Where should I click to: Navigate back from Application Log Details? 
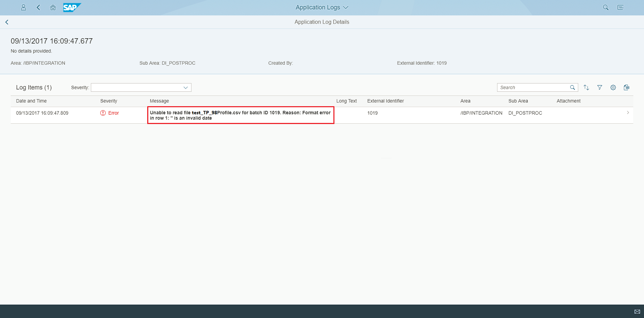tap(7, 22)
